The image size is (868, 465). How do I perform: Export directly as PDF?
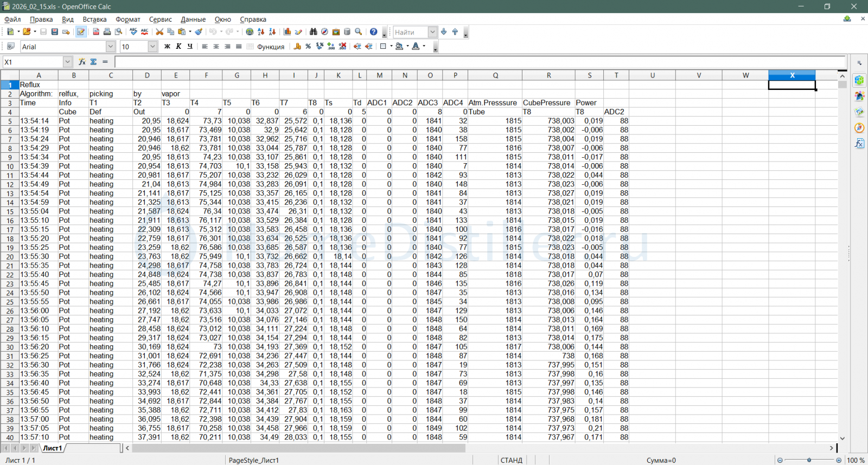click(96, 32)
